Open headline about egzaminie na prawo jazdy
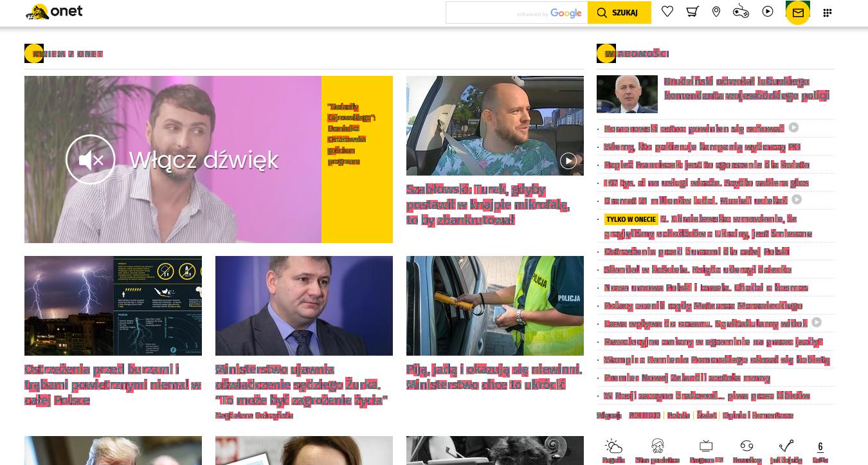 tap(713, 342)
